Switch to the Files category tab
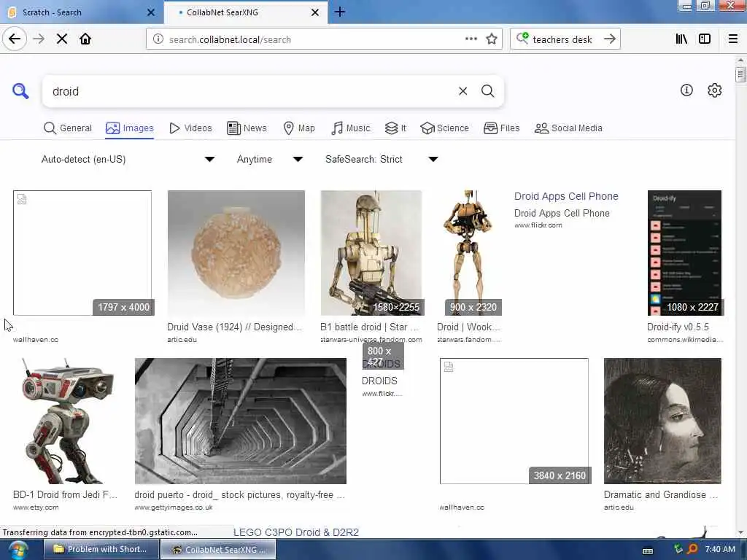Image resolution: width=747 pixels, height=560 pixels. coord(502,128)
